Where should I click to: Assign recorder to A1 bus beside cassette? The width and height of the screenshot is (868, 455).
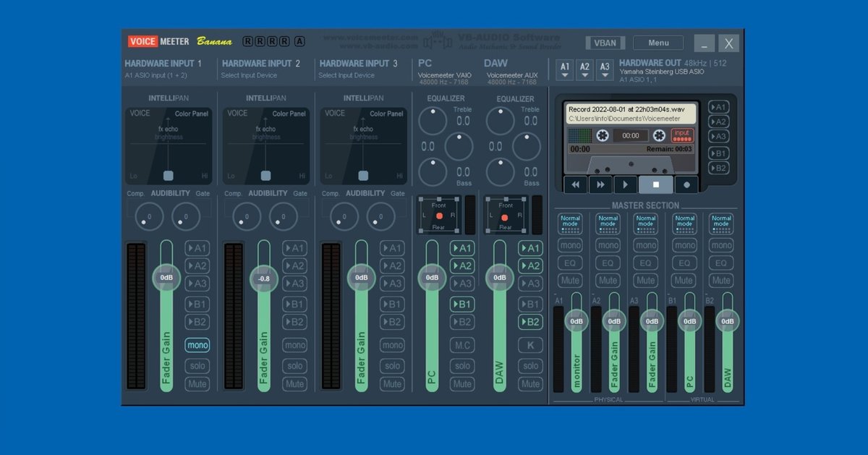tap(718, 107)
